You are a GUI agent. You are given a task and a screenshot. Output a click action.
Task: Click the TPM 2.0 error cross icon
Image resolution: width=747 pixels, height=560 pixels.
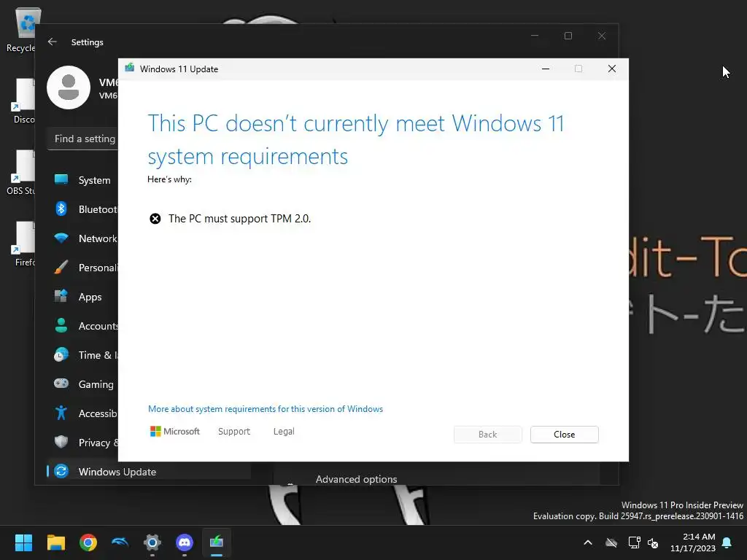coord(155,219)
